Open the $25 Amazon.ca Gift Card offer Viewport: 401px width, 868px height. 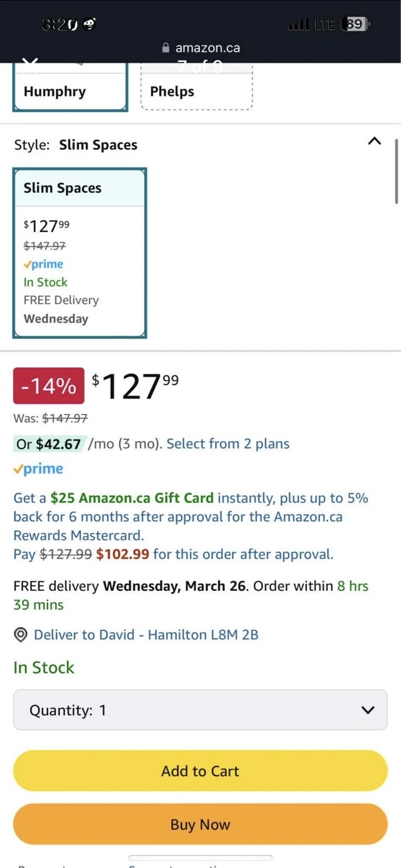pos(132,498)
